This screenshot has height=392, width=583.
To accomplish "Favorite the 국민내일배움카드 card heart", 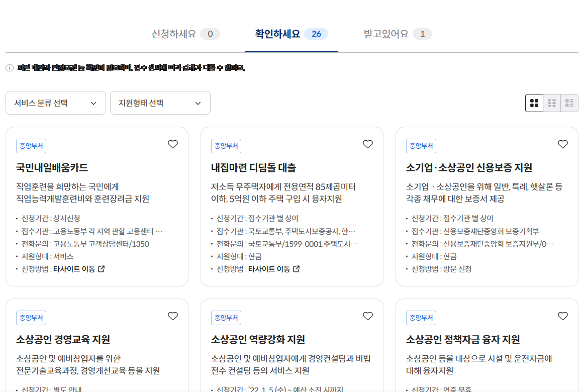I will pos(172,144).
